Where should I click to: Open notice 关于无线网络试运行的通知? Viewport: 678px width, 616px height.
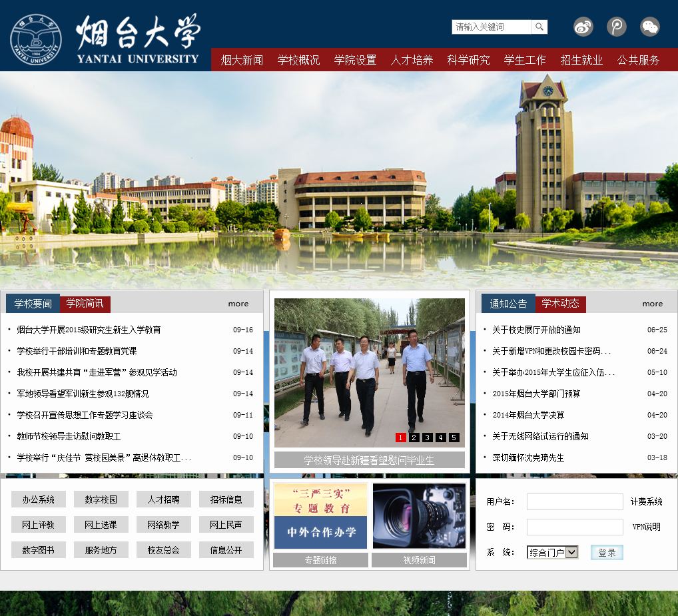click(x=541, y=436)
